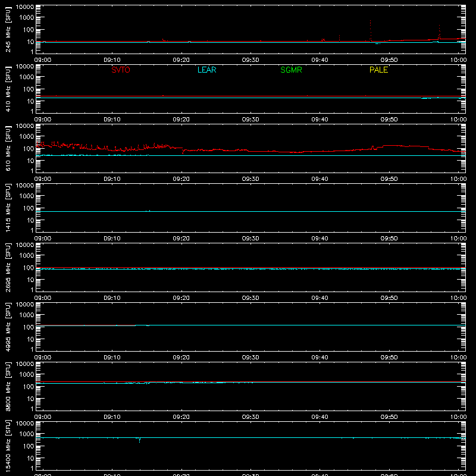476x476 pixels.
Task: Click the red SVTO legend label
Action: tap(121, 70)
